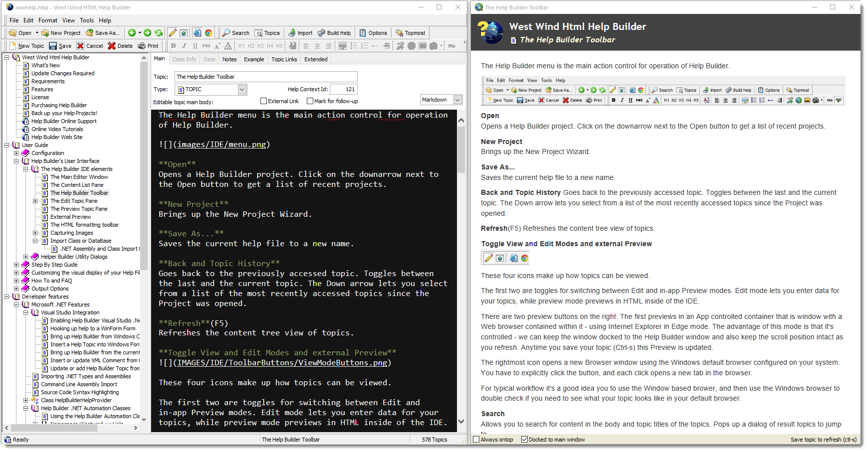Tick the Mark for follow-up checkbox

[x=310, y=101]
